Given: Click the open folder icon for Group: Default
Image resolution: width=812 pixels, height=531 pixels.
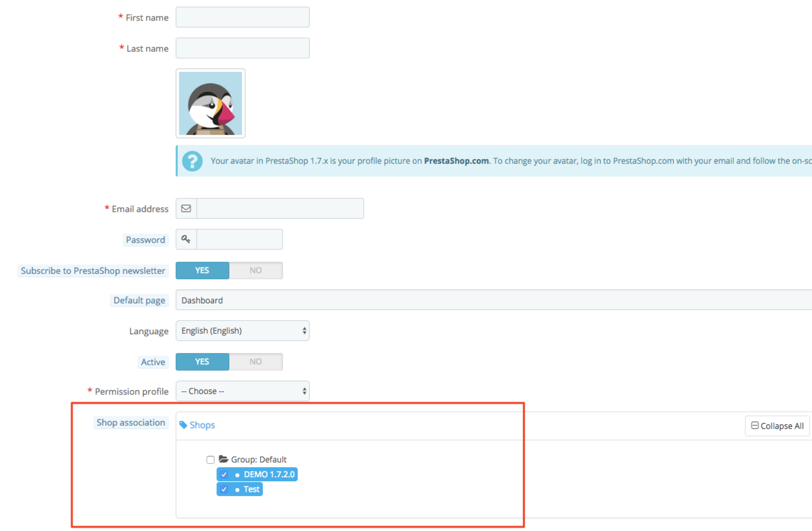Looking at the screenshot, I should [x=224, y=459].
